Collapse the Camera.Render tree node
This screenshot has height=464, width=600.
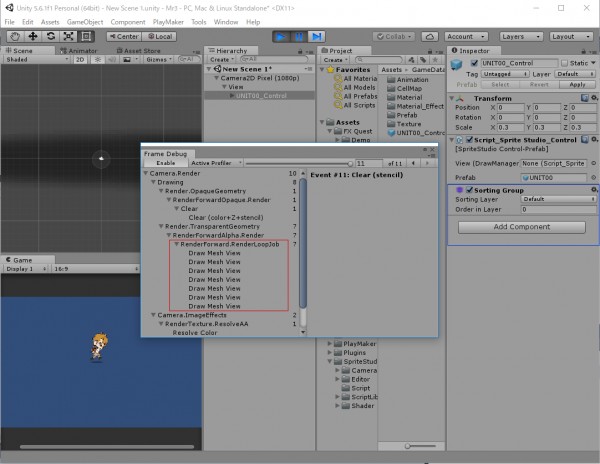(x=148, y=174)
